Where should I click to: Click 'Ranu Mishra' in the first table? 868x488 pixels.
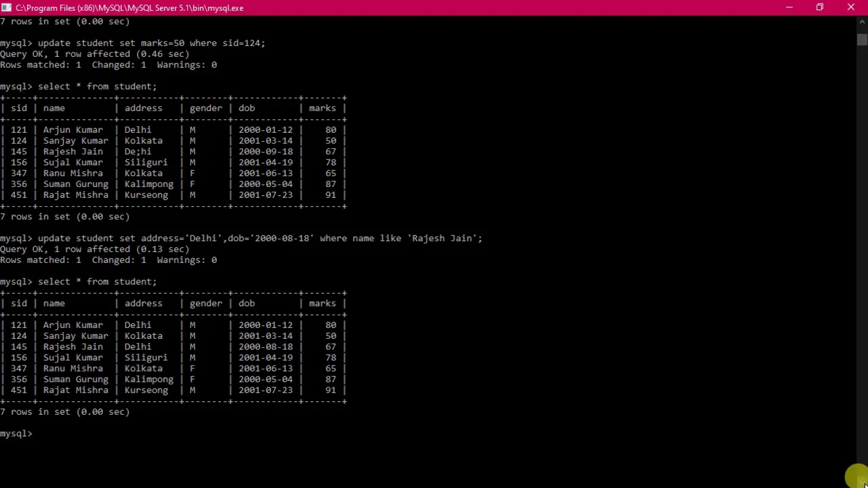coord(73,174)
